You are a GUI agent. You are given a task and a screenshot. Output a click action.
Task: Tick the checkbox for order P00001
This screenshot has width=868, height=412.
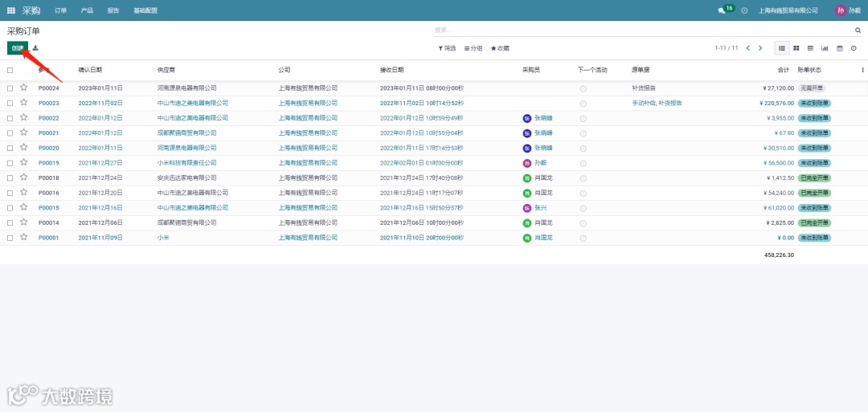pyautogui.click(x=10, y=238)
